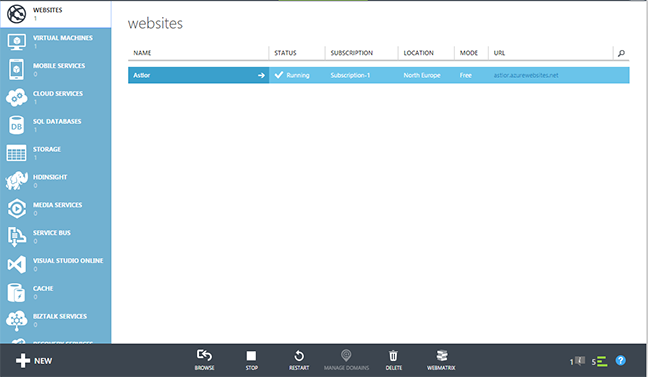The width and height of the screenshot is (648, 377).
Task: Sort the table by the NAME column
Action: point(142,53)
